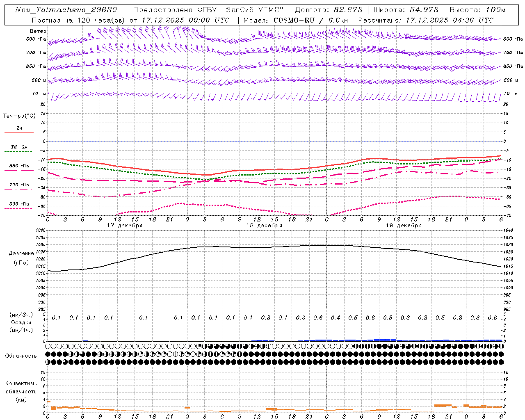Select the longitude label "Долгота: 82.673"
The height and width of the screenshot is (420, 525).
click(x=329, y=10)
